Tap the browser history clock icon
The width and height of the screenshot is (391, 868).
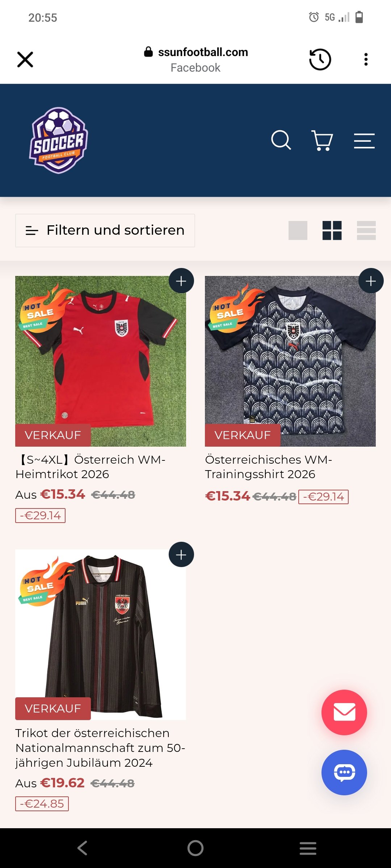pyautogui.click(x=320, y=59)
